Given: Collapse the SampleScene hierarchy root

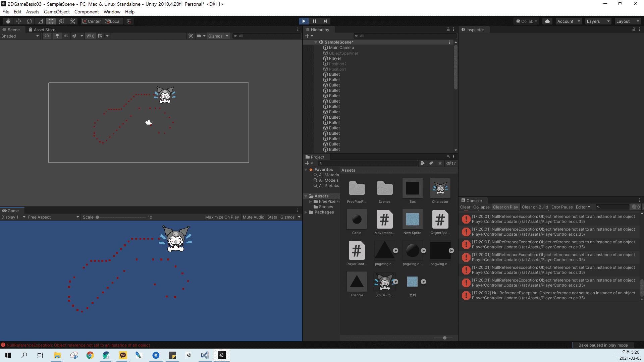Looking at the screenshot, I should click(316, 42).
